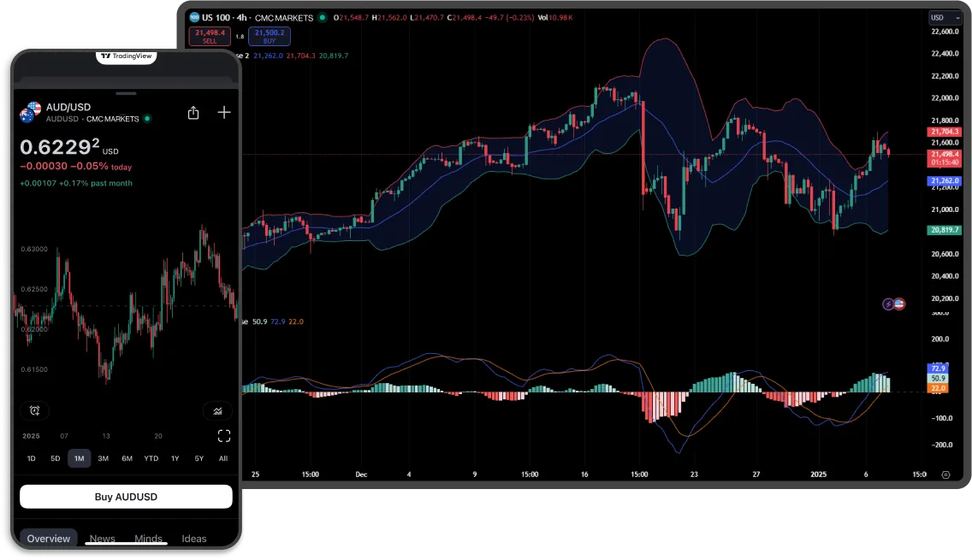Open the USD currency dropdown
Image resolution: width=972 pixels, height=560 pixels.
coord(947,16)
